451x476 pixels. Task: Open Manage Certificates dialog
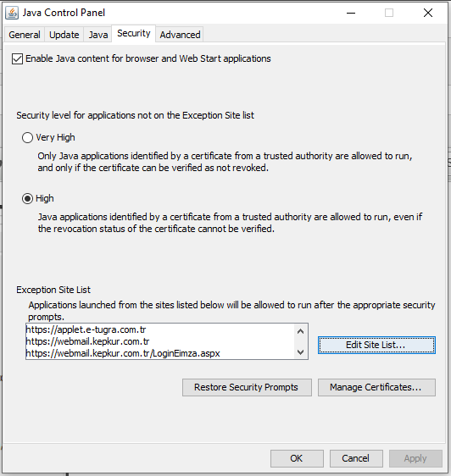[376, 387]
